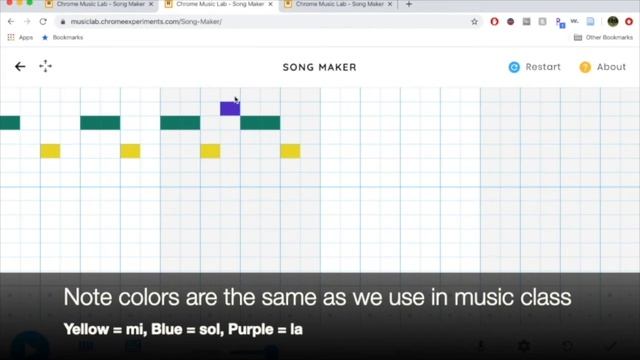The width and height of the screenshot is (640, 360).
Task: Click the four-arrows move icon beside the back arrow
Action: click(x=45, y=66)
